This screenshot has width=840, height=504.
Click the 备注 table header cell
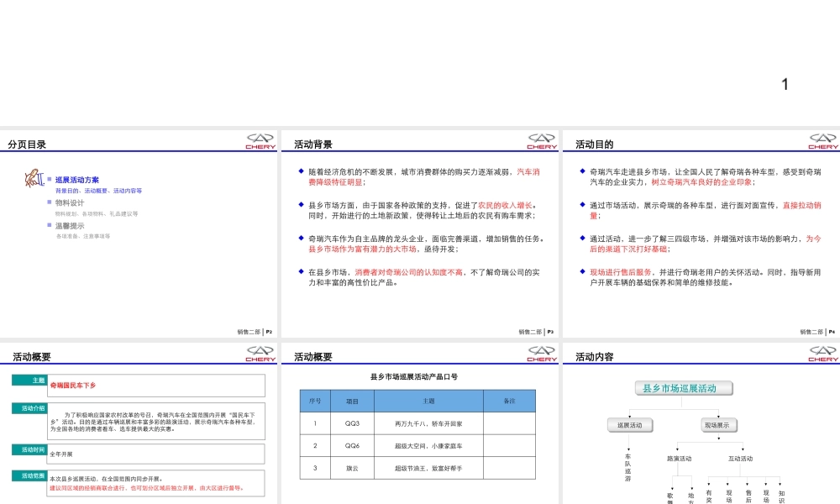(x=509, y=402)
